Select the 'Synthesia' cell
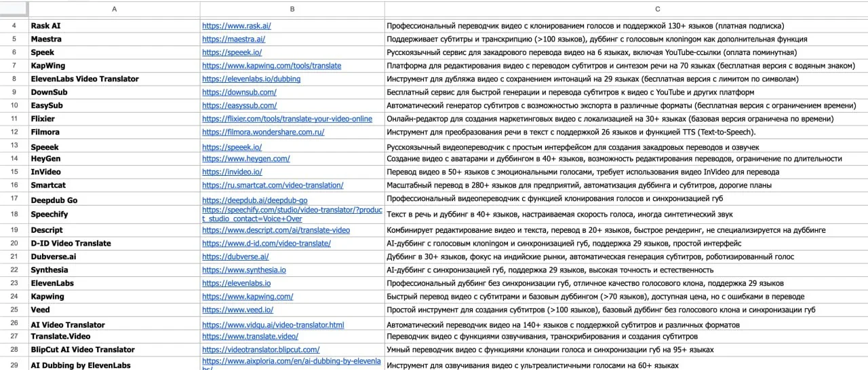This screenshot has height=370, width=868. click(x=114, y=270)
